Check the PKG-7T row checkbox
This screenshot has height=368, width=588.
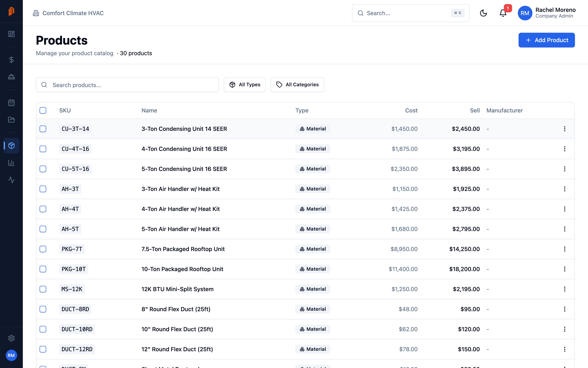43,249
